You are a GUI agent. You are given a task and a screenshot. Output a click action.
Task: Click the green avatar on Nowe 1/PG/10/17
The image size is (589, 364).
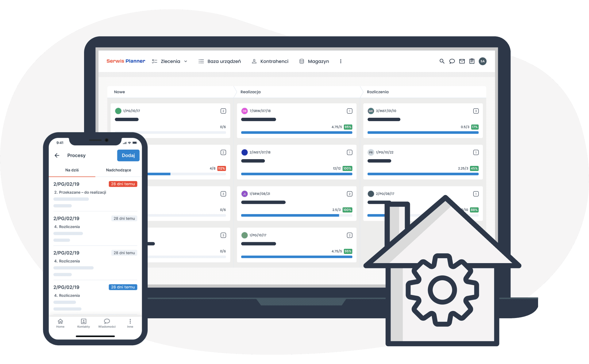(118, 111)
